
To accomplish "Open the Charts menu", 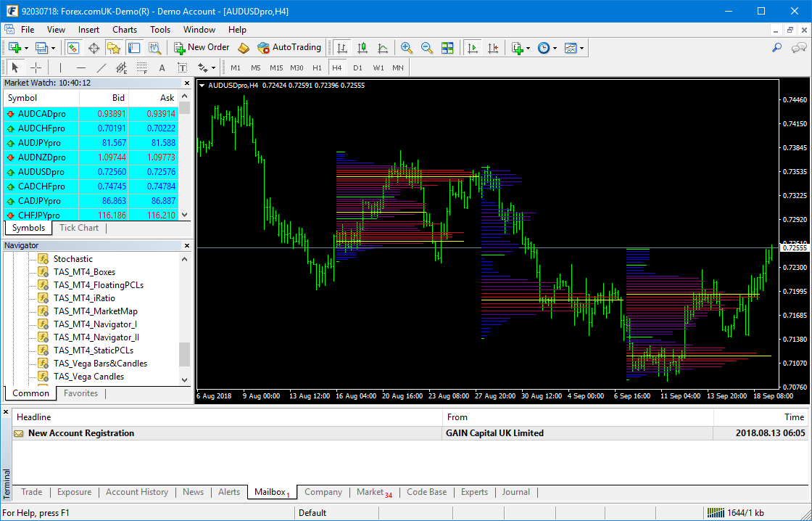I will (125, 30).
